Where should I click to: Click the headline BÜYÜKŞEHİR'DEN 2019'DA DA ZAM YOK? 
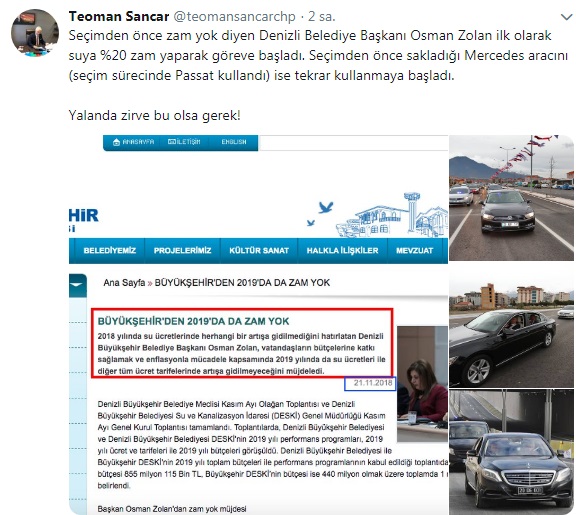click(193, 321)
